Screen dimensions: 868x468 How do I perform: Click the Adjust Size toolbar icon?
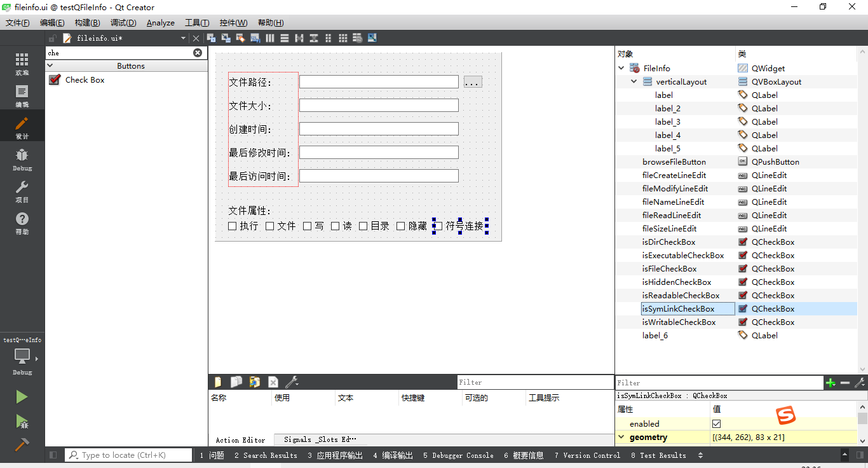[372, 38]
